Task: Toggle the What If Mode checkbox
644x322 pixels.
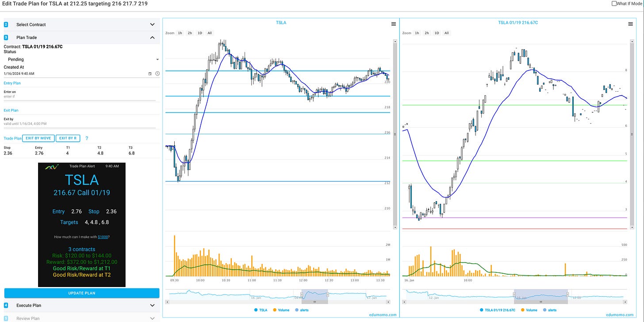Action: point(614,4)
